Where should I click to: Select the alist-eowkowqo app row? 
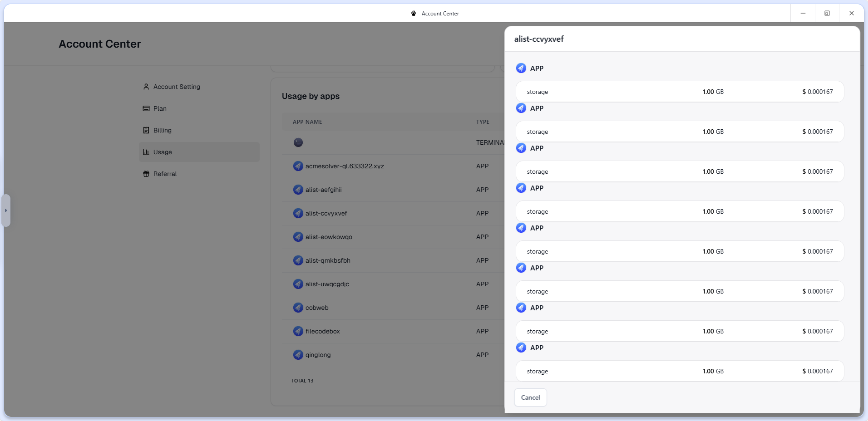coord(329,237)
